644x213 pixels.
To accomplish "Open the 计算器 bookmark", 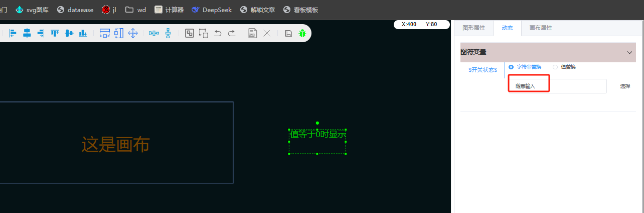I will tap(169, 10).
